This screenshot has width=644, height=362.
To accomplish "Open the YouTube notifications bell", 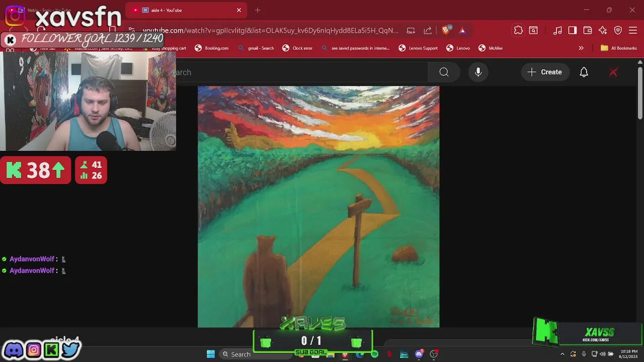I will [x=584, y=72].
